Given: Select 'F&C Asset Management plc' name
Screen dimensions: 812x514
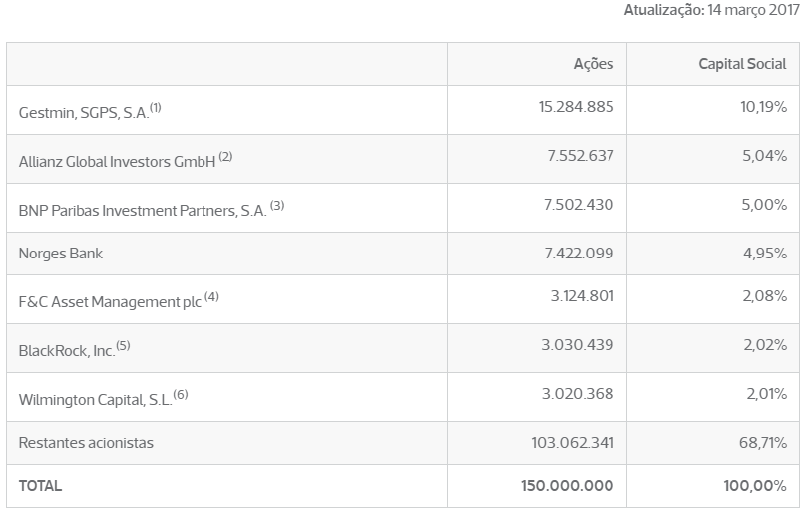Looking at the screenshot, I should coord(110,302).
